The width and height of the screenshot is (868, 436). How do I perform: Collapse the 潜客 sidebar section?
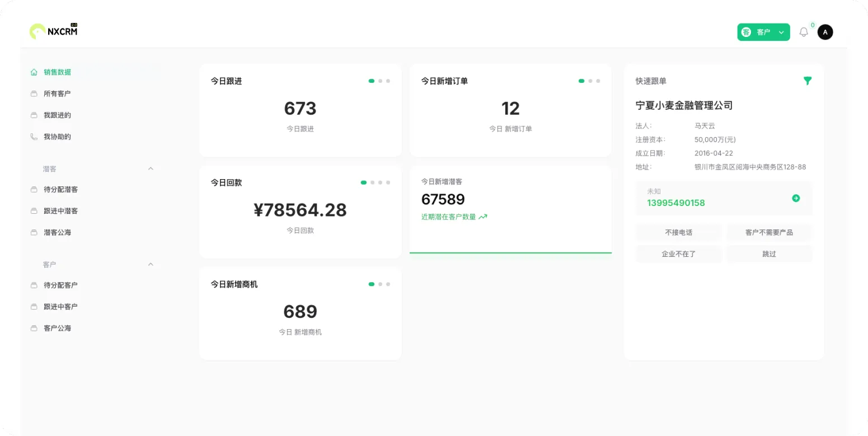[x=150, y=168]
